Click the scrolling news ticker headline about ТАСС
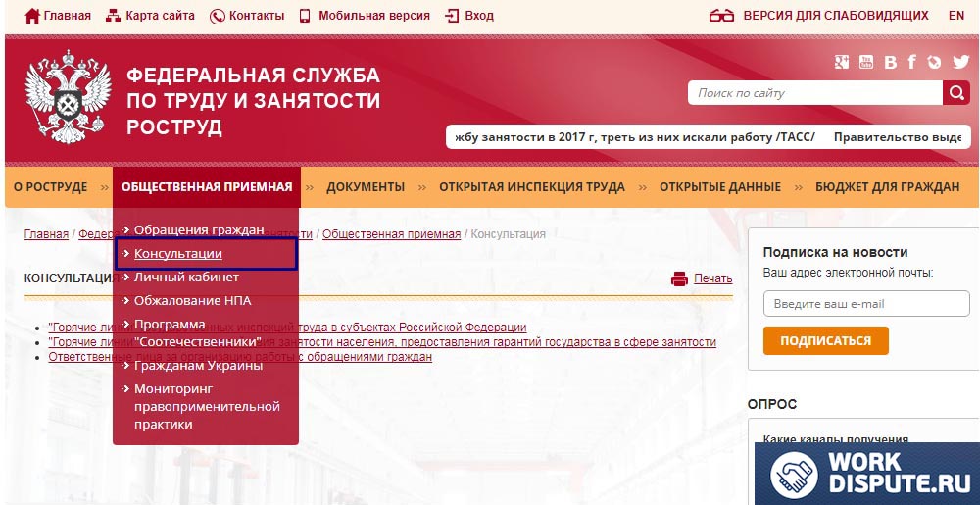Image resolution: width=980 pixels, height=505 pixels. (x=635, y=137)
